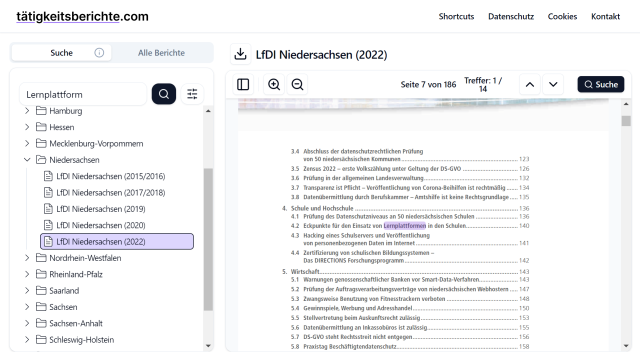Open report LfDI Niedersachsen (2015/2016)
Viewport: 640px width, 360px height.
[x=111, y=176]
